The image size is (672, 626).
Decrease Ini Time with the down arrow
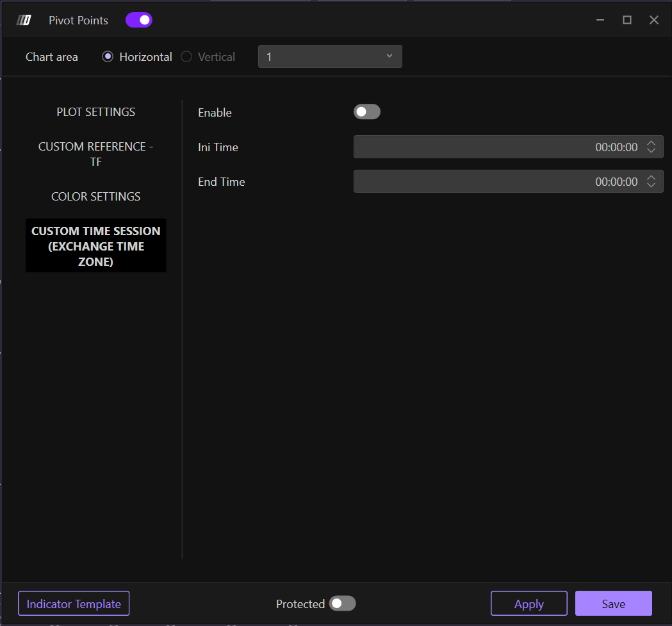651,151
